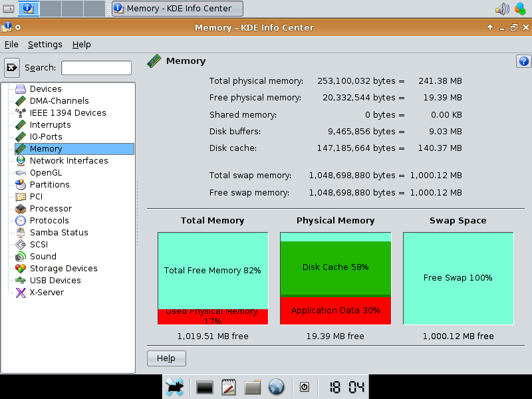Select USB Devices in the module list

(x=55, y=281)
